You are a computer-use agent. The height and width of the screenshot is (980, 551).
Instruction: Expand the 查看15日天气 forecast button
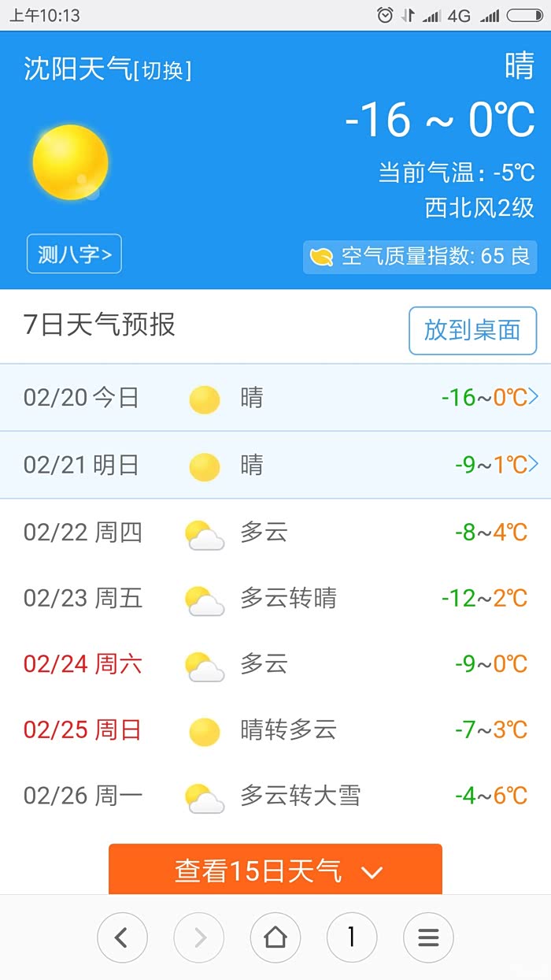click(275, 870)
